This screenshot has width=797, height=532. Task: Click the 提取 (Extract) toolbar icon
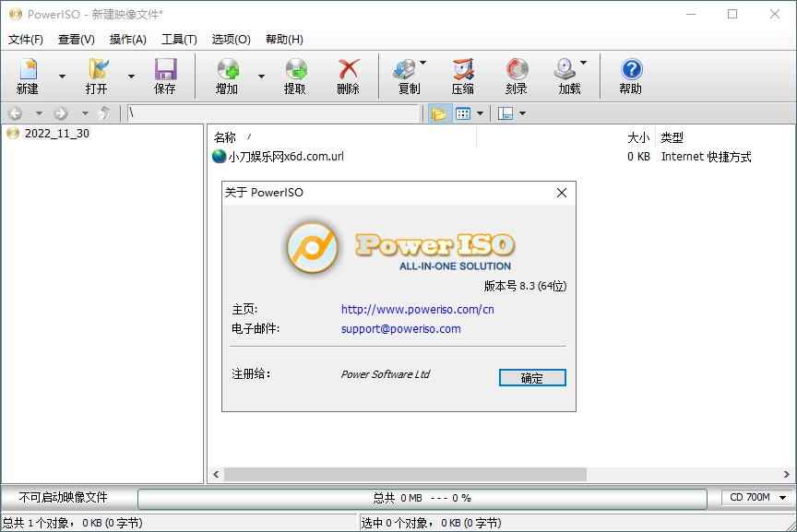click(295, 72)
